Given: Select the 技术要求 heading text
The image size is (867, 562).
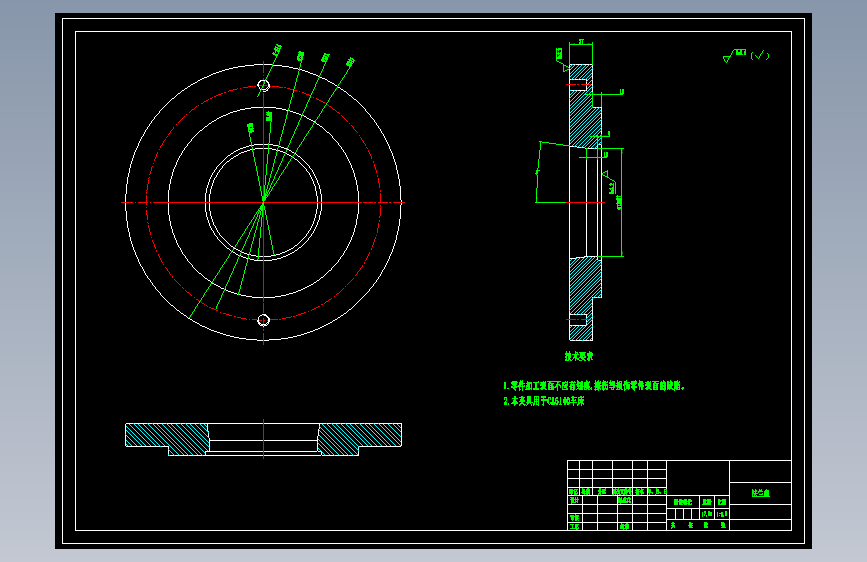Looking at the screenshot, I should click(578, 356).
